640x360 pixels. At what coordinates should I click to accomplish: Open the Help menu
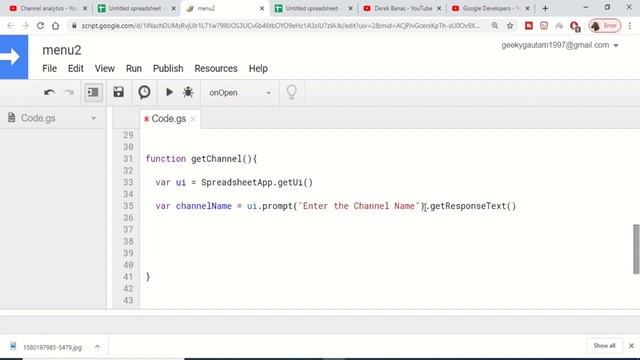tap(258, 69)
